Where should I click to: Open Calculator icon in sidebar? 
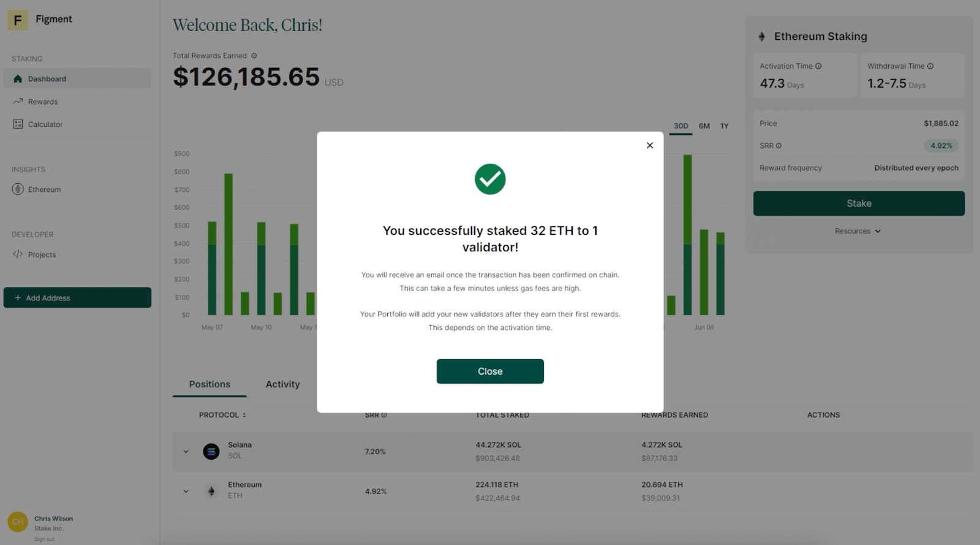(18, 124)
